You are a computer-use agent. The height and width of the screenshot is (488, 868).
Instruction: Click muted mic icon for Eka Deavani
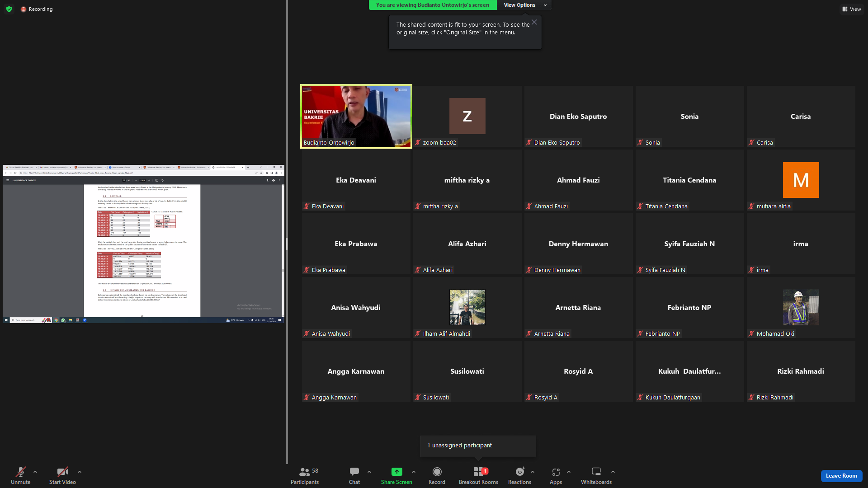(307, 206)
